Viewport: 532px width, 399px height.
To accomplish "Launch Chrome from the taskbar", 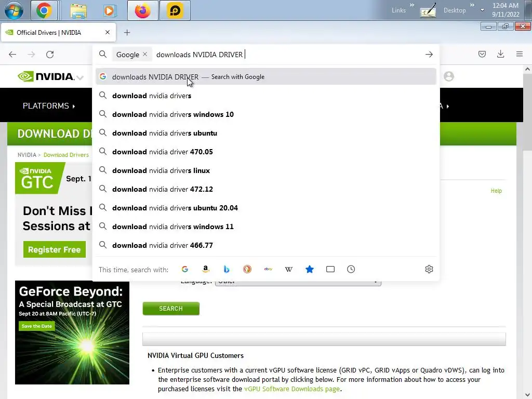I will point(44,10).
